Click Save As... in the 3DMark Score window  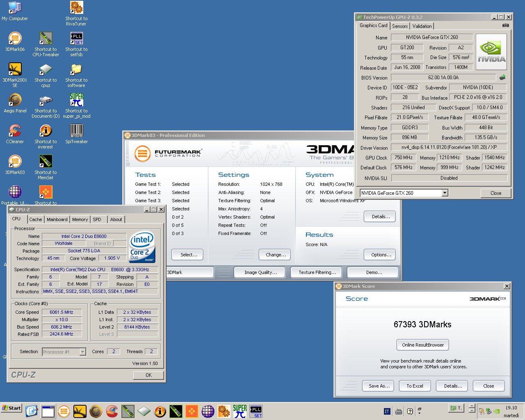click(379, 386)
